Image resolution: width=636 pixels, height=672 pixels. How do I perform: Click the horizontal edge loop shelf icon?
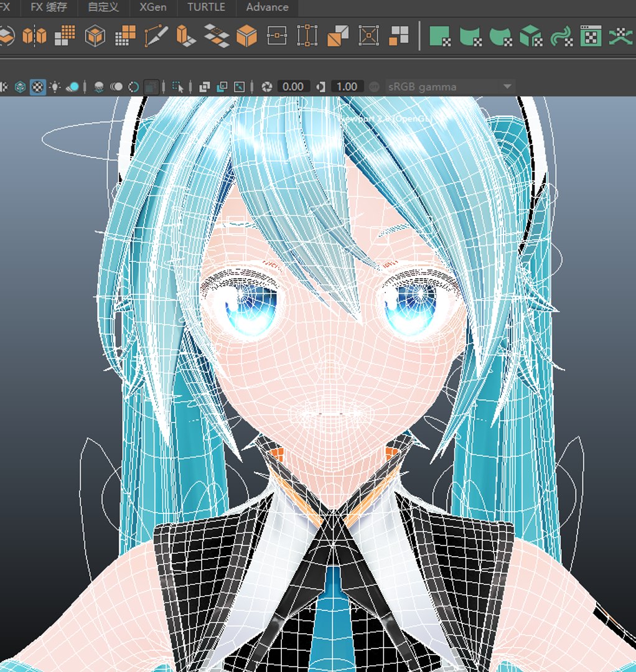(277, 35)
